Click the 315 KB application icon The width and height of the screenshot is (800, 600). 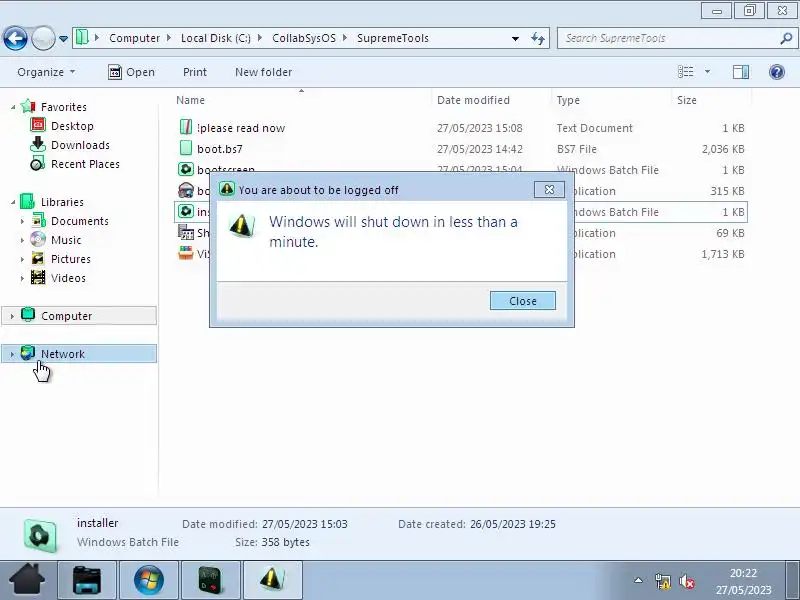coord(186,190)
